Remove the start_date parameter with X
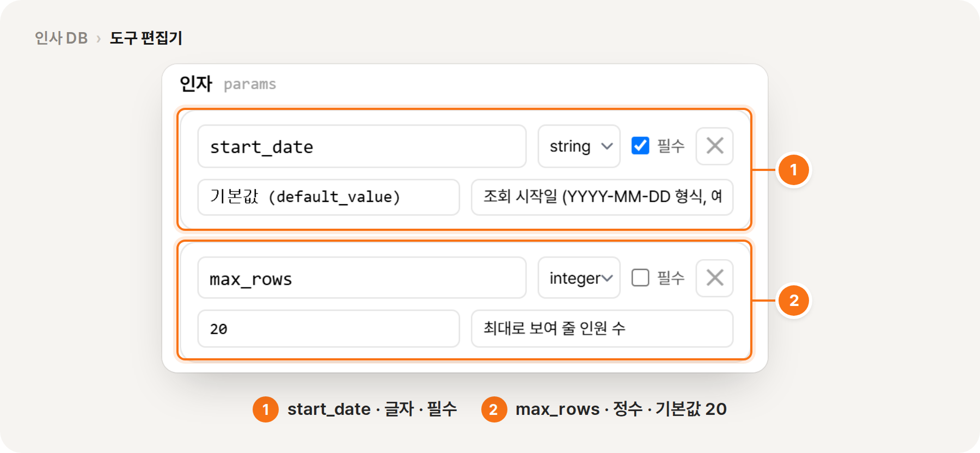 (714, 146)
